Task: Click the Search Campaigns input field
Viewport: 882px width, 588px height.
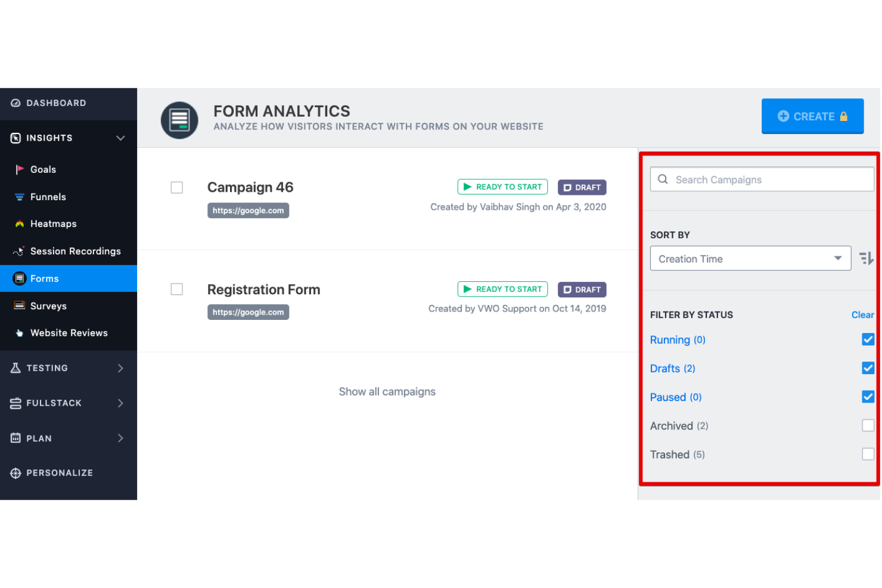Action: pos(762,179)
